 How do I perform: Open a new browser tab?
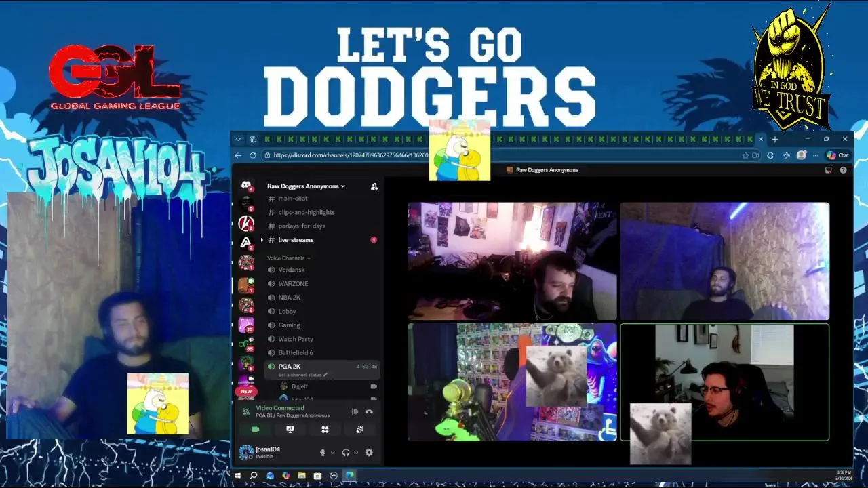coord(774,139)
